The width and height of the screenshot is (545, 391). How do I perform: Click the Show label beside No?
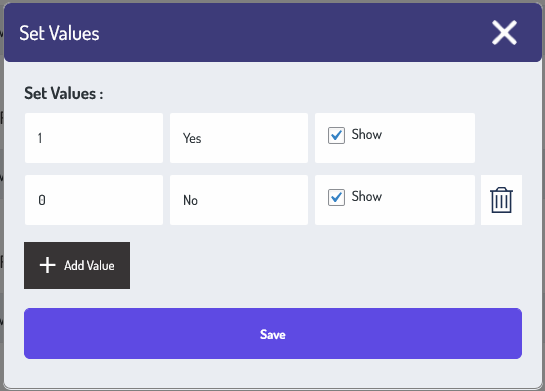[x=367, y=197]
